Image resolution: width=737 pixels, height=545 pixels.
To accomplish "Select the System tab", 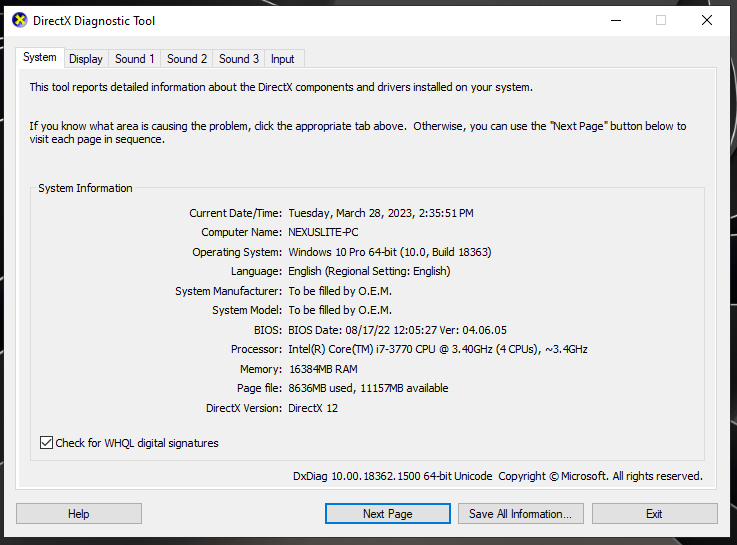I will pos(40,57).
